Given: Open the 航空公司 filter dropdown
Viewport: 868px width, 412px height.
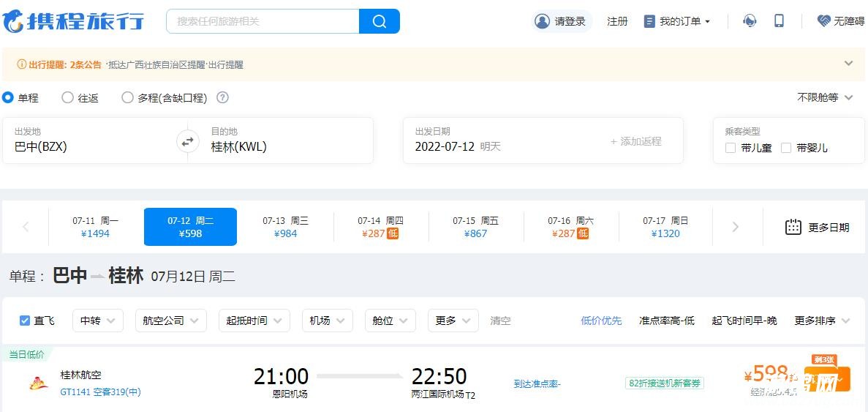Looking at the screenshot, I should [x=170, y=321].
